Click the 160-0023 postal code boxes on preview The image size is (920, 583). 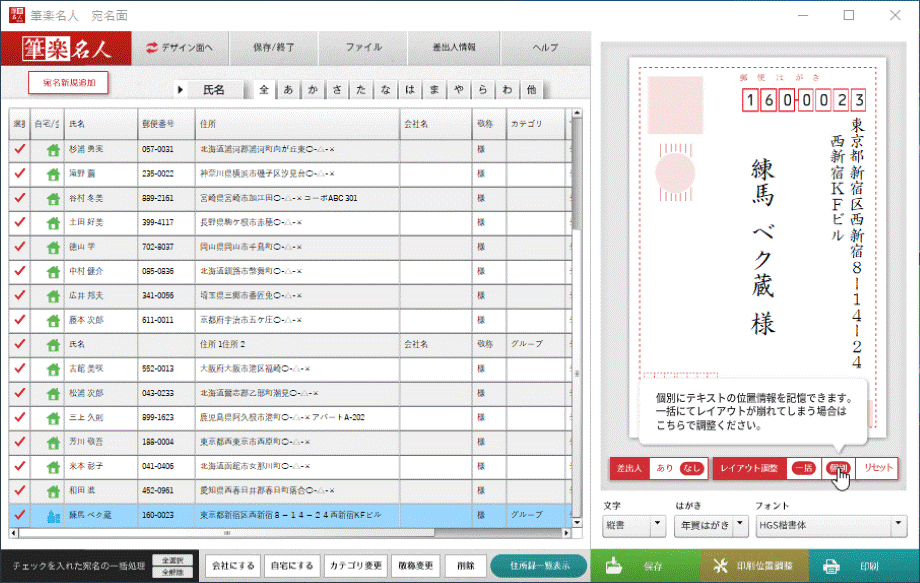pyautogui.click(x=804, y=100)
